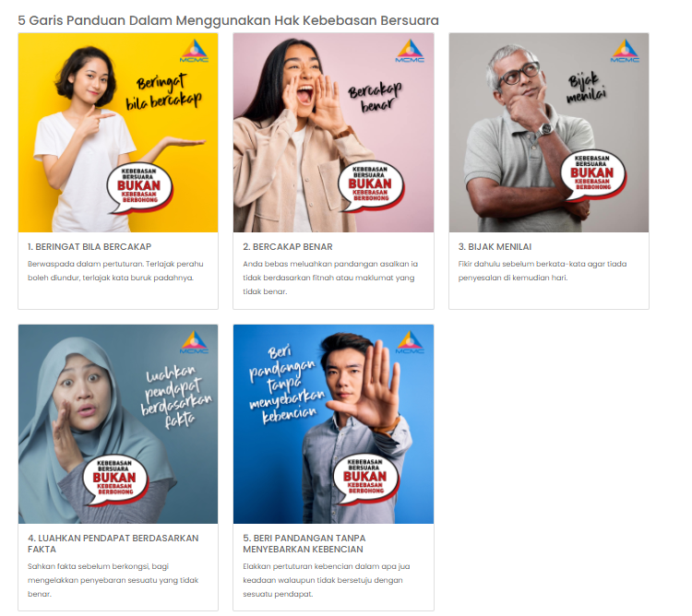The width and height of the screenshot is (692, 616).
Task: Click the MCMC logo on the pink poster
Action: click(x=410, y=51)
